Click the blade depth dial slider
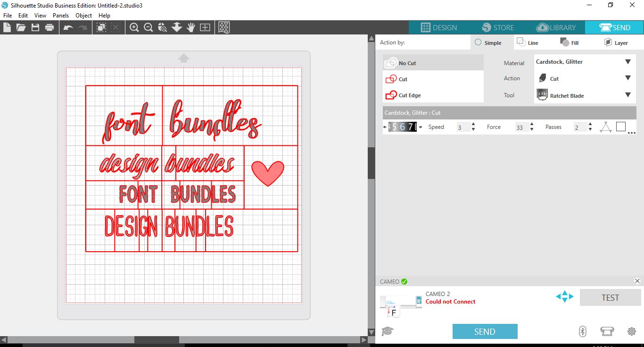The image size is (644, 347). 402,127
